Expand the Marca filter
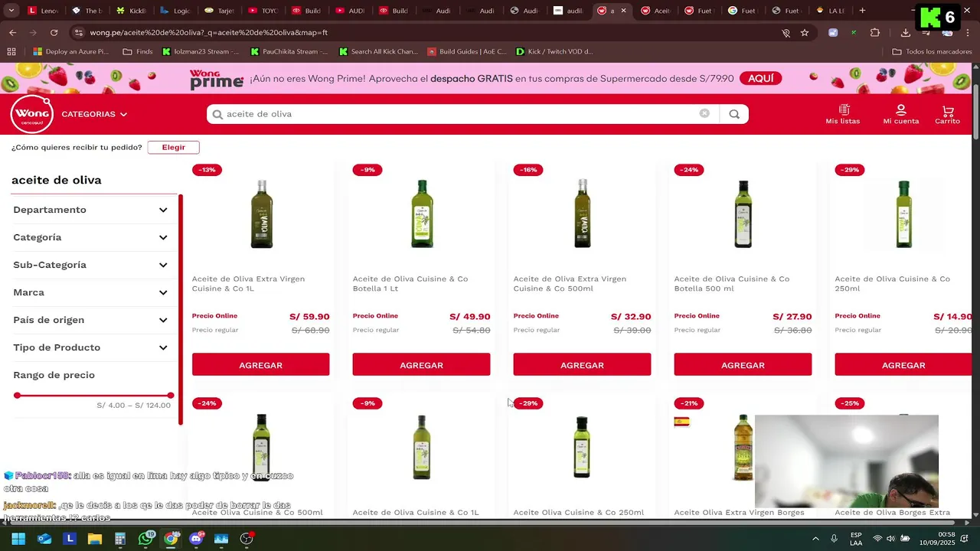 (90, 292)
